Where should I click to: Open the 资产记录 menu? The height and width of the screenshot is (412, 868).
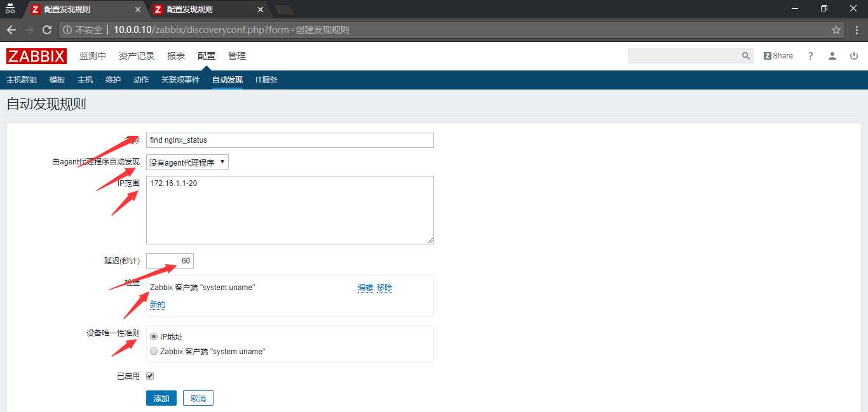[137, 56]
